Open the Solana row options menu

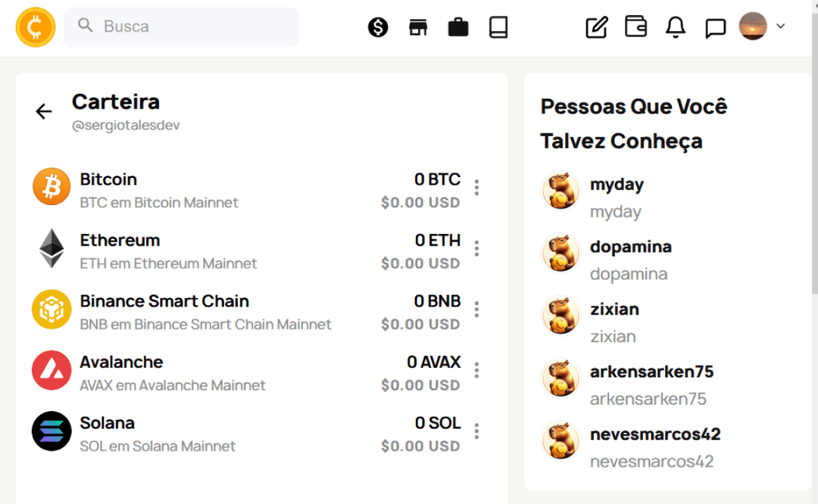(x=476, y=431)
